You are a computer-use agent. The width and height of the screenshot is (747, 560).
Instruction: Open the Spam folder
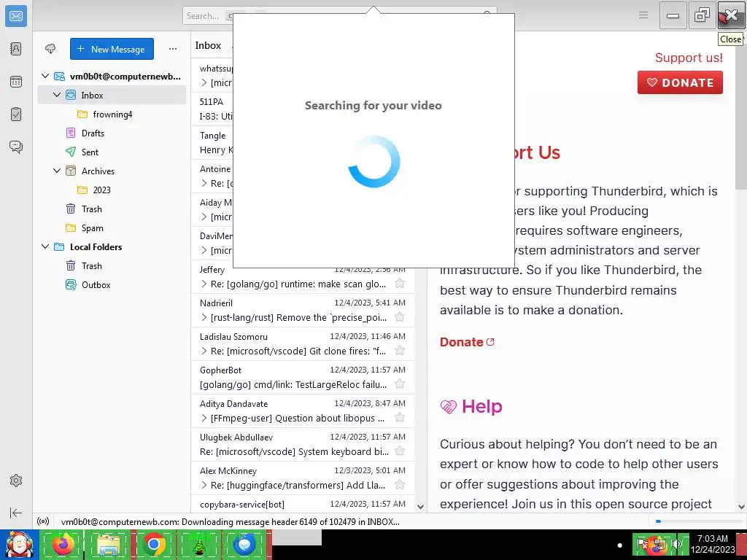click(x=112, y=228)
